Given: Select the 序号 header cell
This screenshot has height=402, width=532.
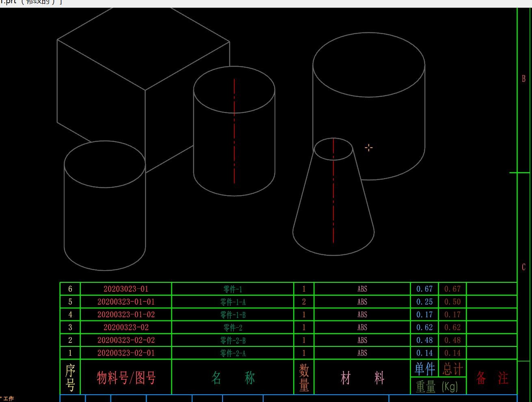Looking at the screenshot, I should click(70, 377).
